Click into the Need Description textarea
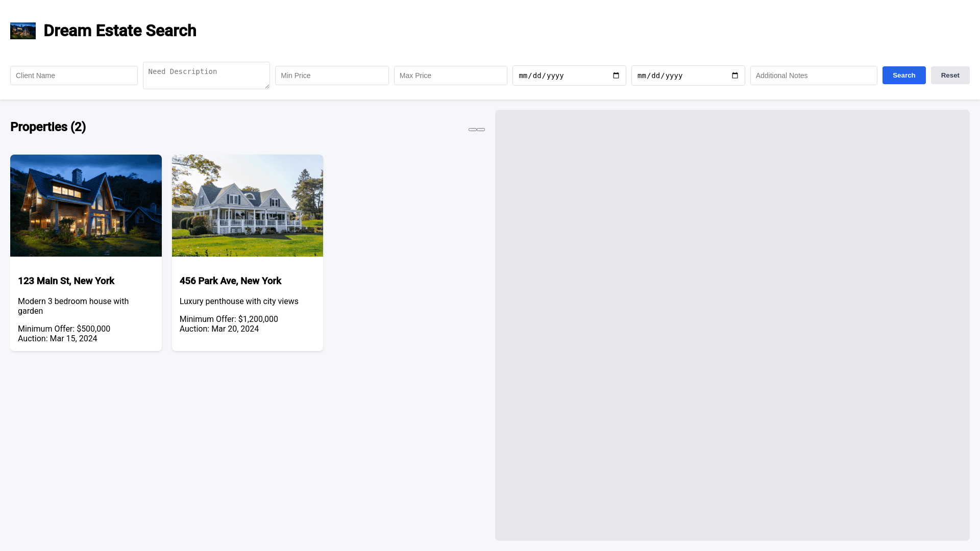 tap(206, 76)
